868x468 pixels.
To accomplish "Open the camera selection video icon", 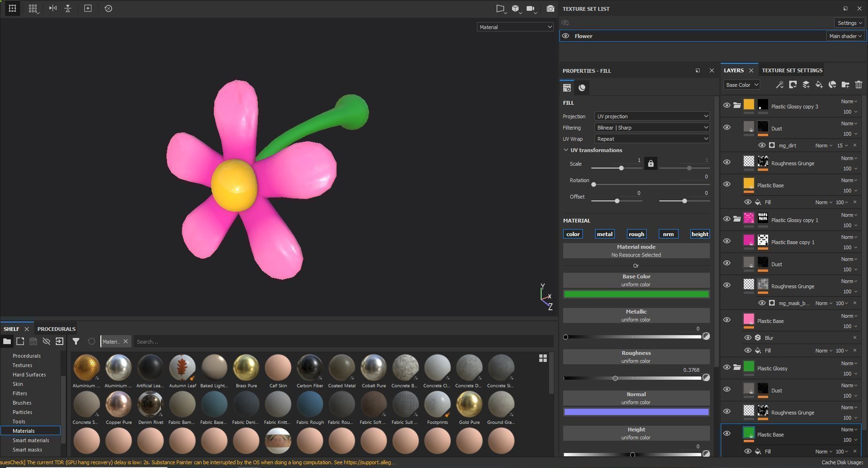I will point(531,8).
